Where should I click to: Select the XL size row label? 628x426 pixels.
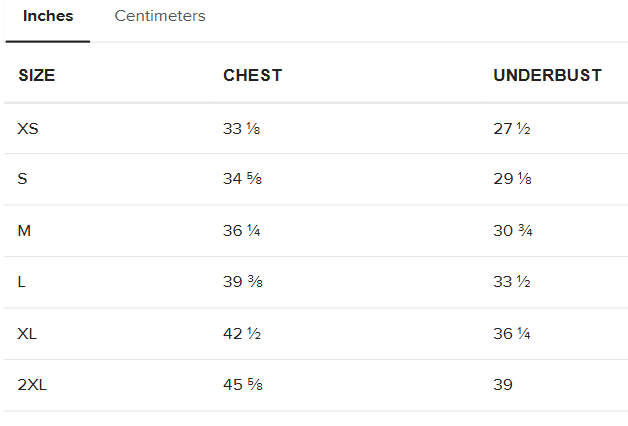pyautogui.click(x=27, y=334)
